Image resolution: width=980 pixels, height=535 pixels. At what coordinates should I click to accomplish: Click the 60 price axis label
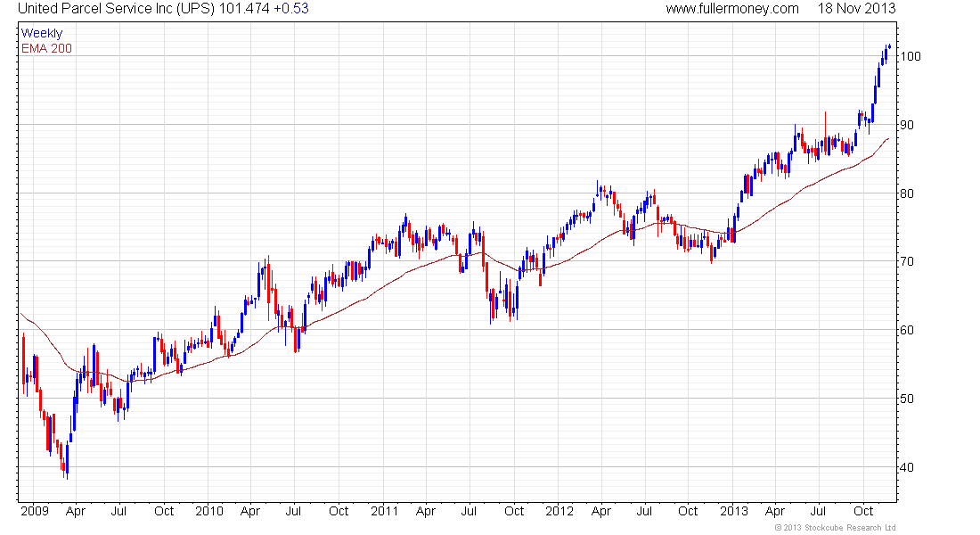[x=906, y=331]
